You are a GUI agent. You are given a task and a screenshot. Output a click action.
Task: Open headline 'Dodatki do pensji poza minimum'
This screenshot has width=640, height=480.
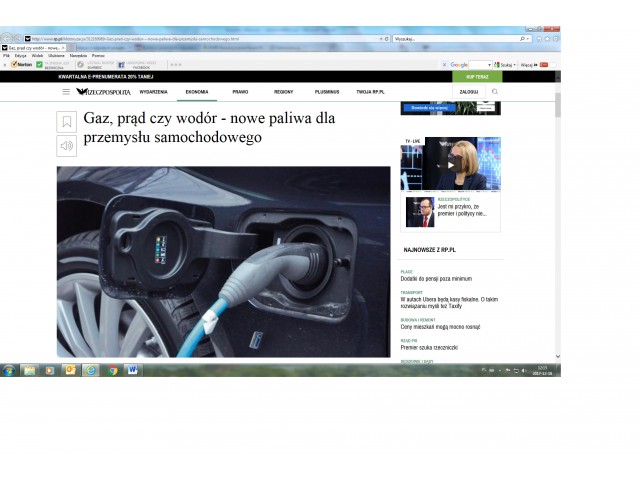(436, 279)
